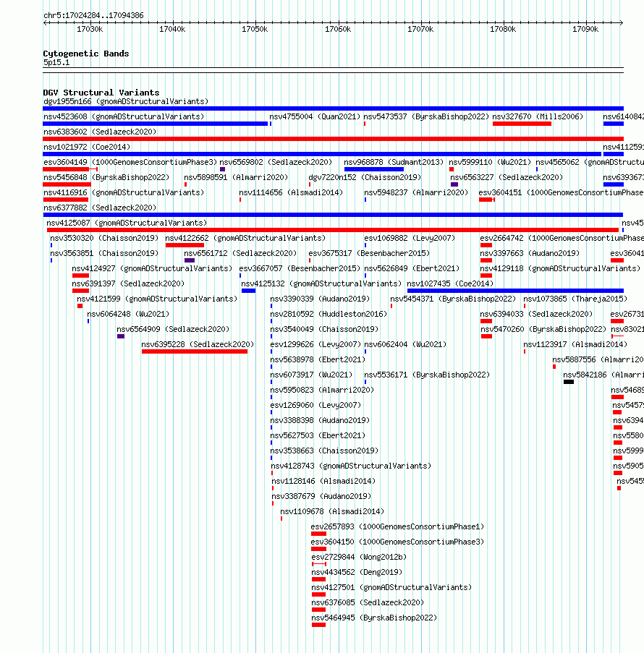644x653 pixels.
Task: Open nsv5454371 (ByrskaBishop2022) label
Action: pos(453,299)
